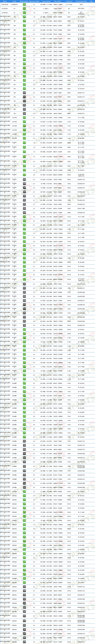
Task: Click the petrol icon in the KLASA S 180kW / 245KM row
Action: click(24, 350)
